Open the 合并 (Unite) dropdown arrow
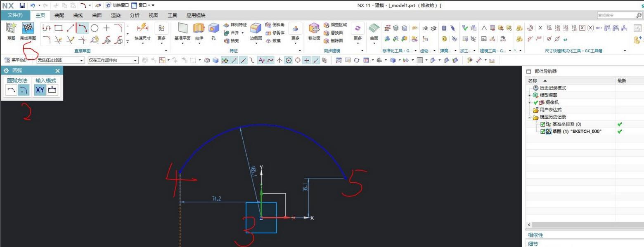Screen dimensions: 644x247 tap(243, 33)
